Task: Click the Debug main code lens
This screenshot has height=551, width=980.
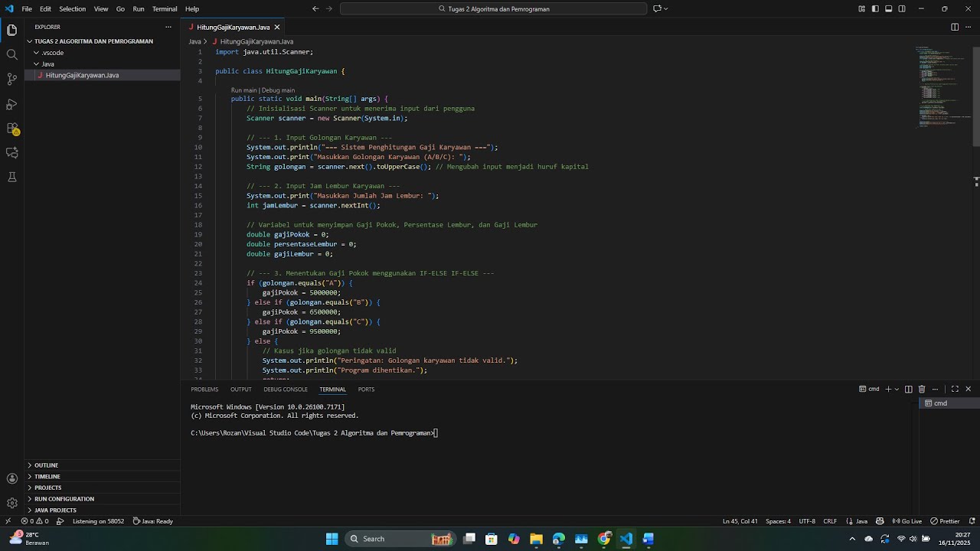Action: [x=278, y=90]
